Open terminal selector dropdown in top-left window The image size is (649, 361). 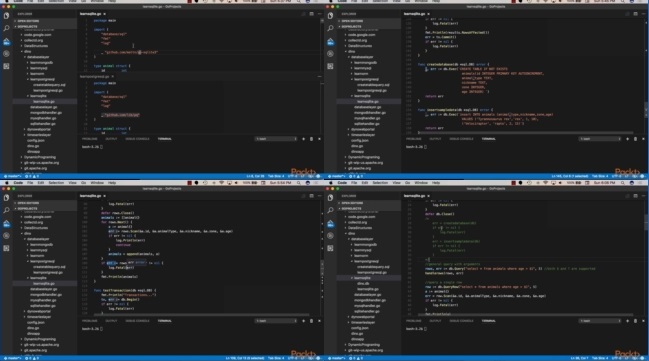pos(276,139)
